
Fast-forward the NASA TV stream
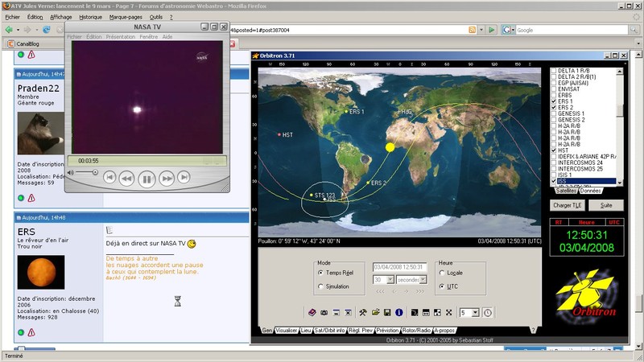click(x=167, y=179)
